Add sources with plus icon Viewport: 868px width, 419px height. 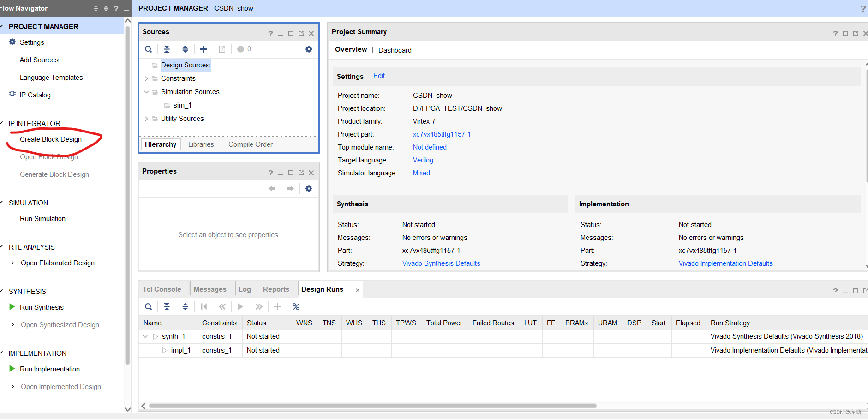[204, 49]
